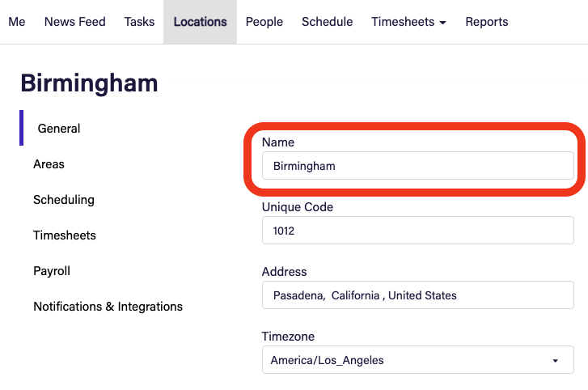
Task: Select General in sidebar
Action: (x=59, y=129)
